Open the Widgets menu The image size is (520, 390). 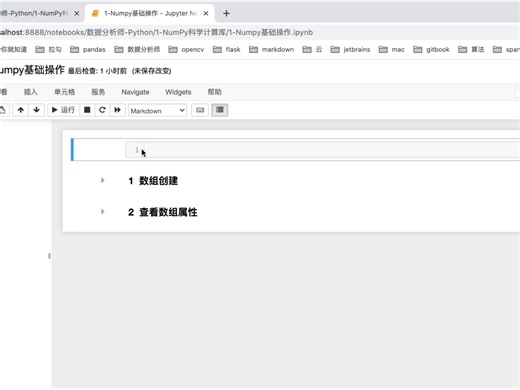(178, 92)
